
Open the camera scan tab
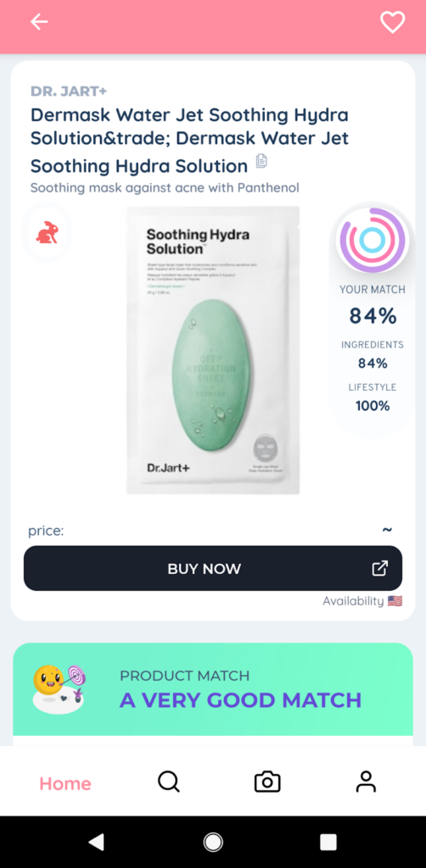point(267,782)
